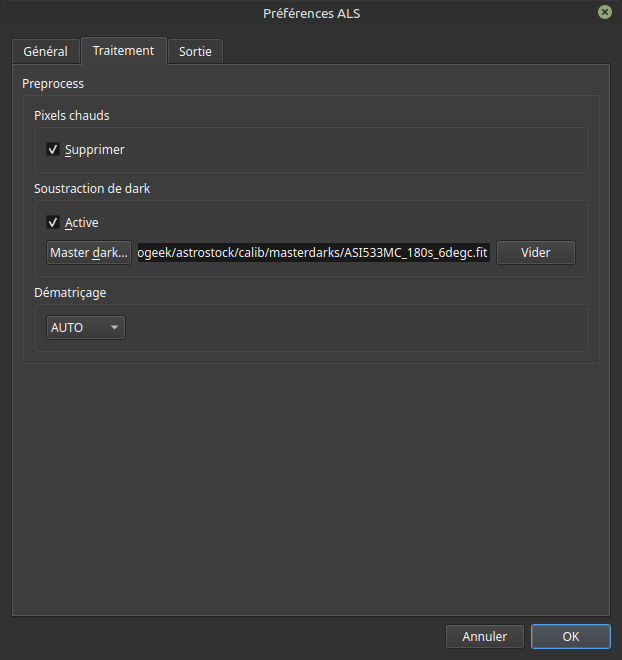Screen dimensions: 622x660
Task: Click the Active label text
Action: (x=82, y=223)
